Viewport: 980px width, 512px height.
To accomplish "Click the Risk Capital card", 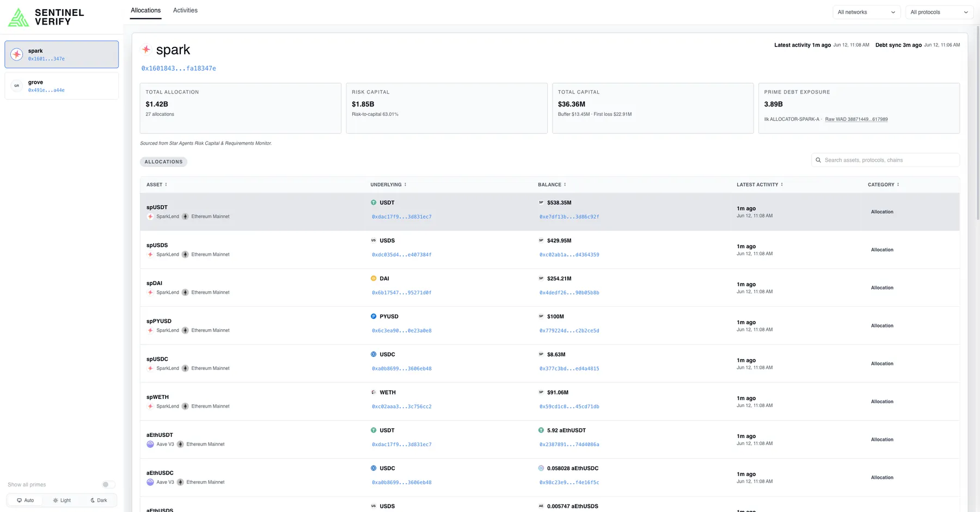I will (447, 108).
